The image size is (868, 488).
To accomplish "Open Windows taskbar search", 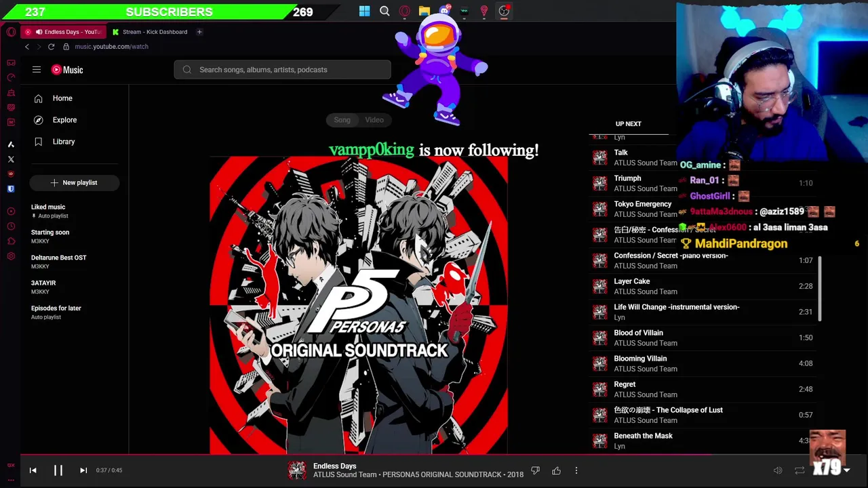I will (384, 11).
